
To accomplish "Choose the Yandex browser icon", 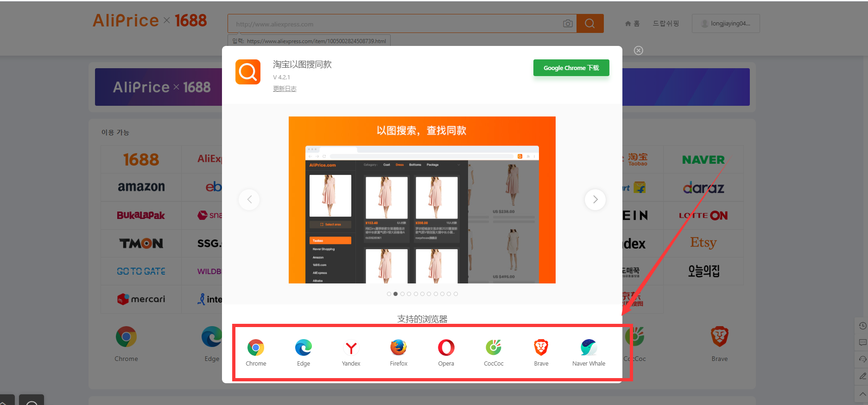I will tap(351, 347).
